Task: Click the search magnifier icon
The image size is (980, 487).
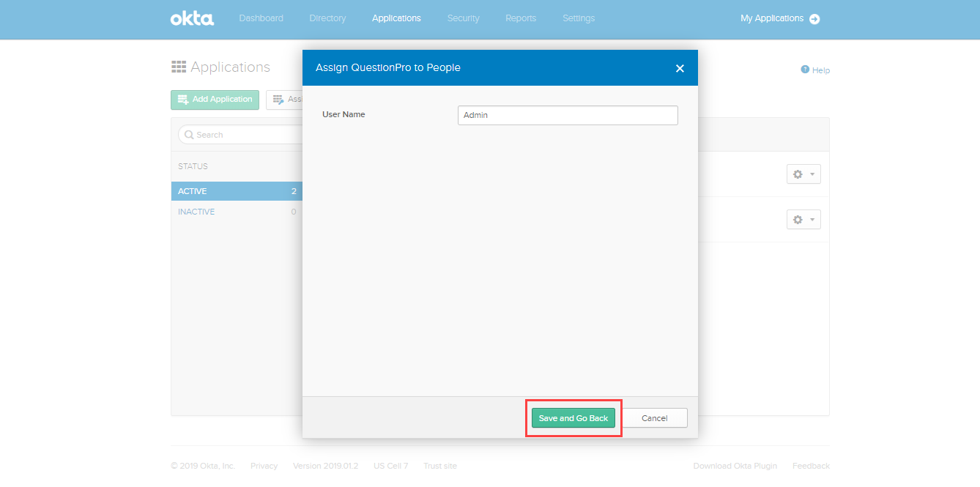Action: point(189,135)
